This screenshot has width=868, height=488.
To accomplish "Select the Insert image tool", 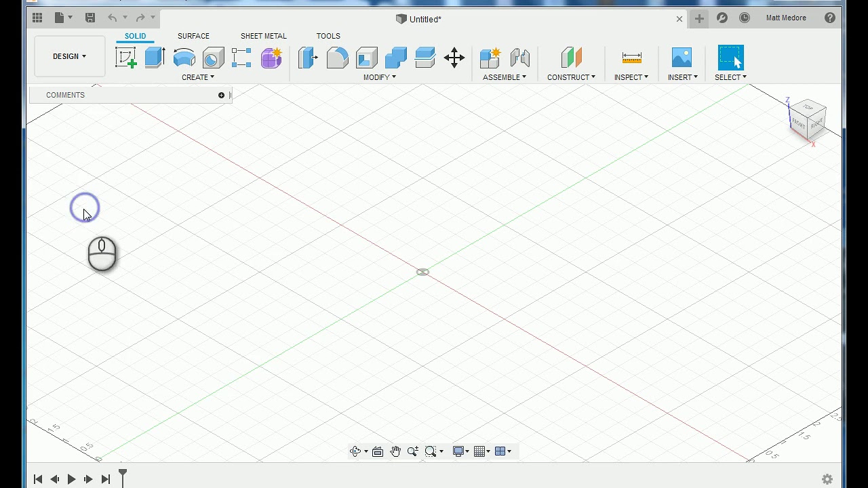I will 682,58.
